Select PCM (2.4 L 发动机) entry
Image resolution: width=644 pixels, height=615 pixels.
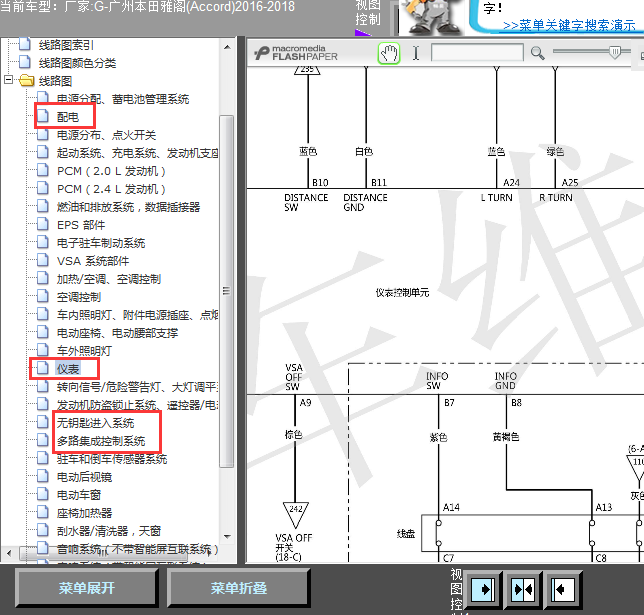111,189
